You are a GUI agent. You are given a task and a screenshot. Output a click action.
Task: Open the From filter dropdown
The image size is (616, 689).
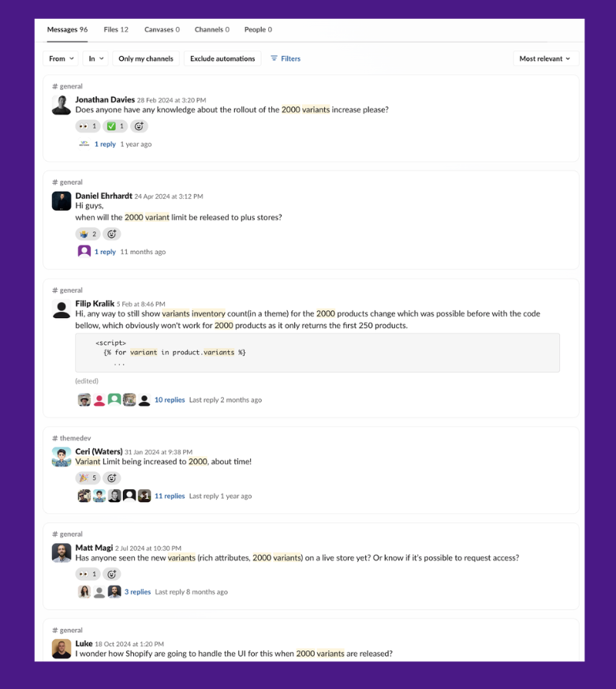pos(61,58)
